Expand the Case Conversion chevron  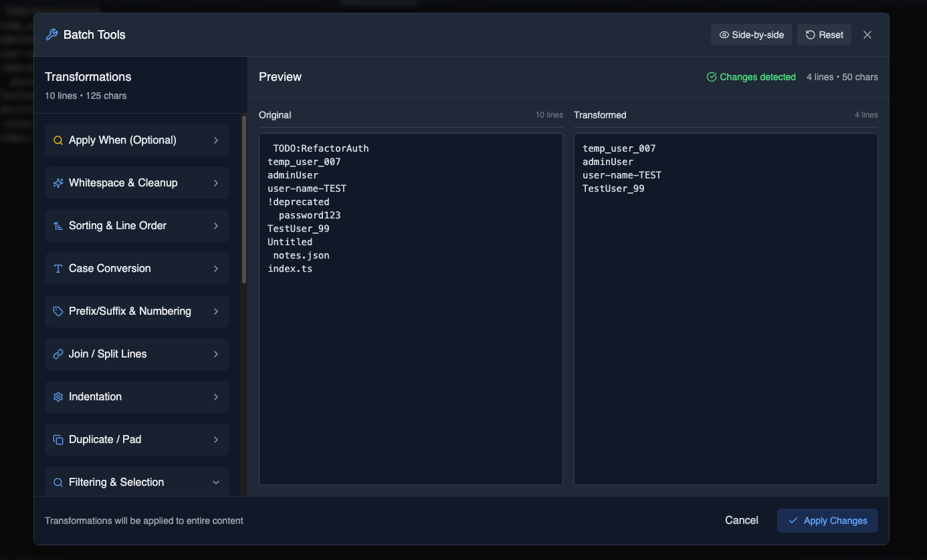[x=216, y=269]
